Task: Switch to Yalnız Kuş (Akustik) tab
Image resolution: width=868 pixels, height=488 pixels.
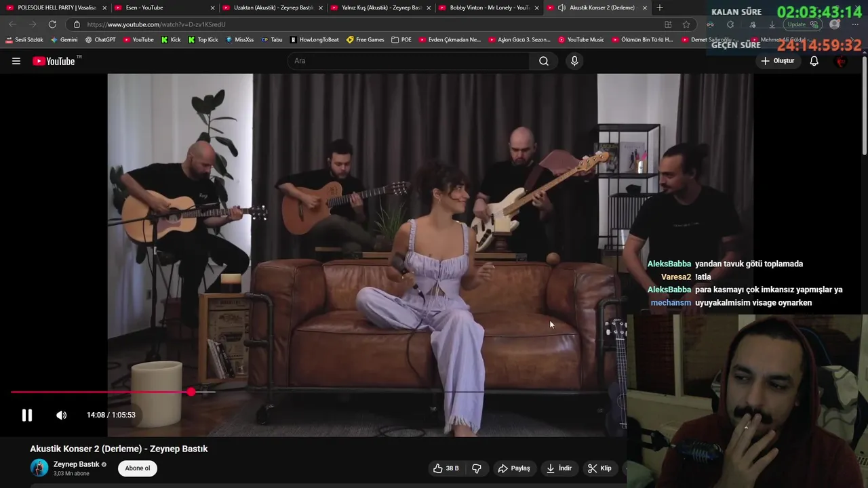Action: [x=380, y=7]
